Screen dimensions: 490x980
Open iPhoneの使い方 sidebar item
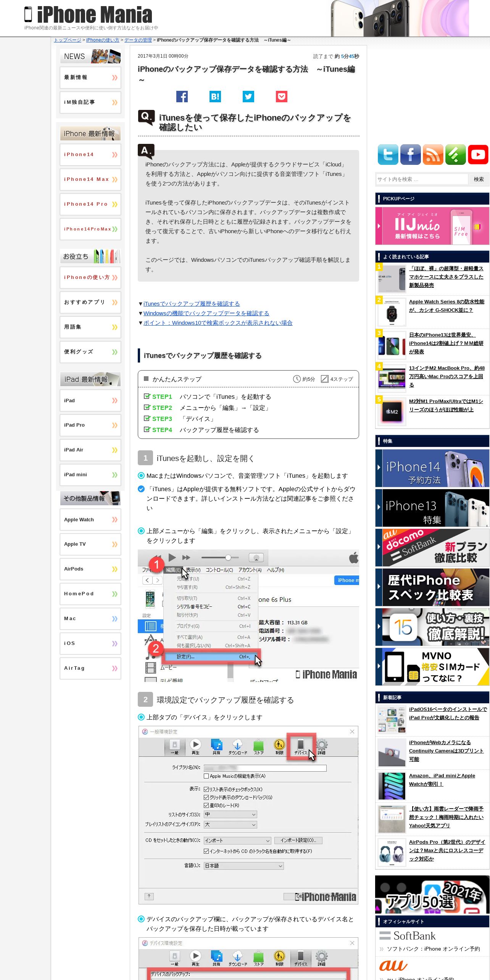(90, 277)
